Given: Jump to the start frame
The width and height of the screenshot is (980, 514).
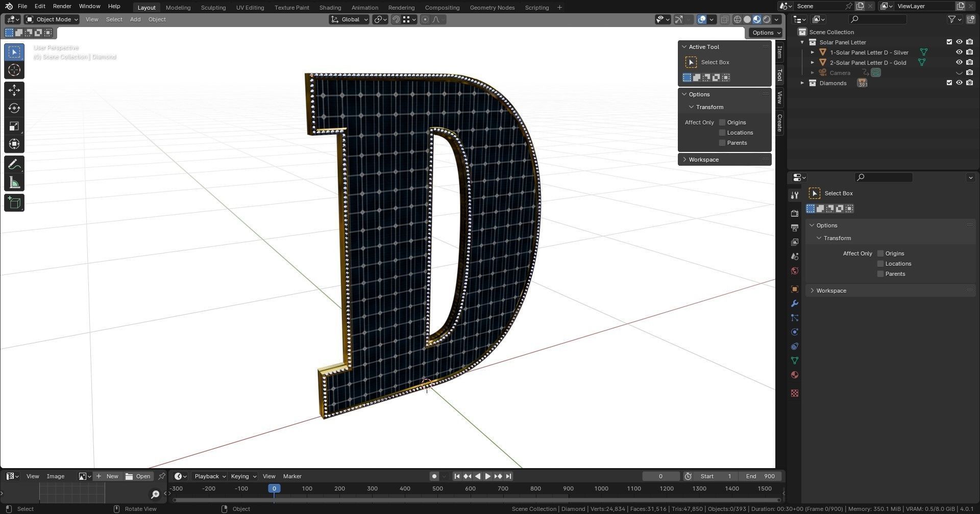Looking at the screenshot, I should (x=457, y=476).
